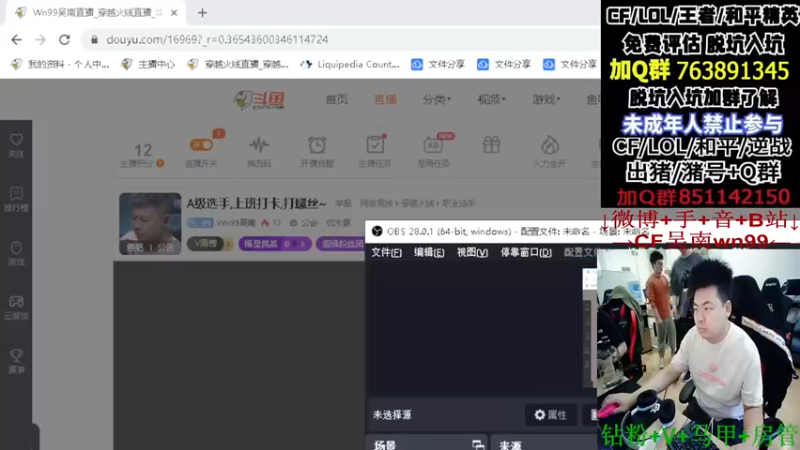Click the 主播积分 score 12
The image size is (800, 450).
point(143,150)
